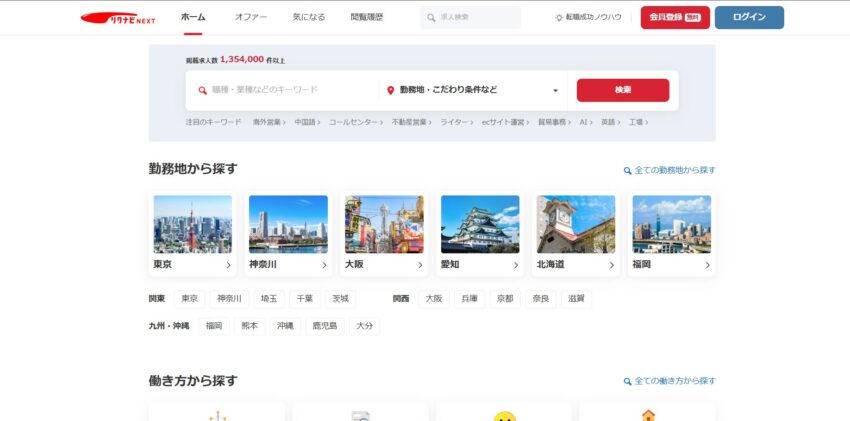This screenshot has width=850, height=421.
Task: Click the magnifier icon beside 全ての勤務地から探す
Action: [627, 171]
